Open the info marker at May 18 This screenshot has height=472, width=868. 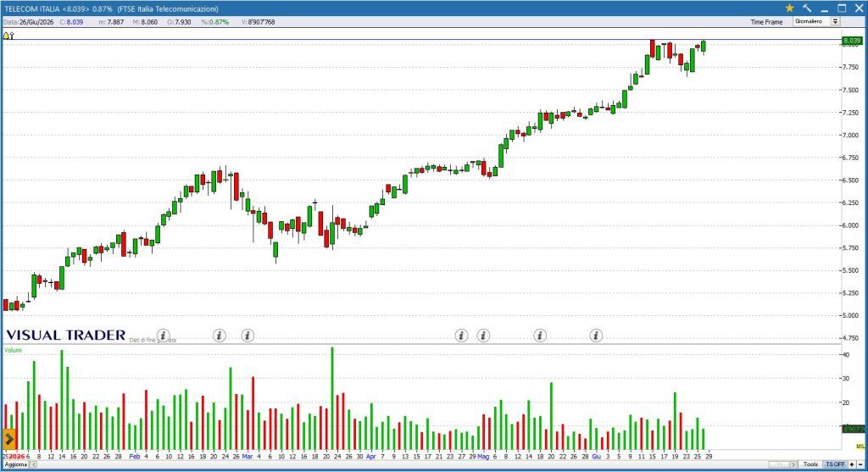tap(540, 336)
